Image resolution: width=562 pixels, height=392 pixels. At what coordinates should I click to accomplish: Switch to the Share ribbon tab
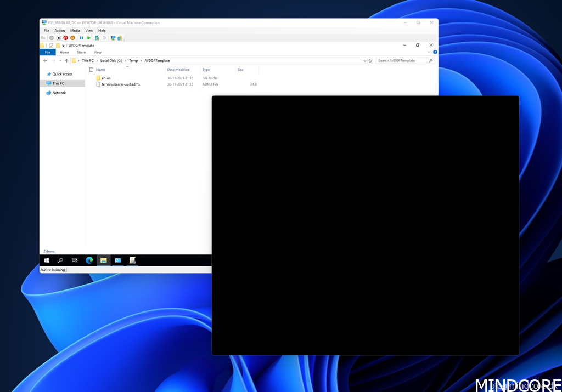[x=81, y=52]
